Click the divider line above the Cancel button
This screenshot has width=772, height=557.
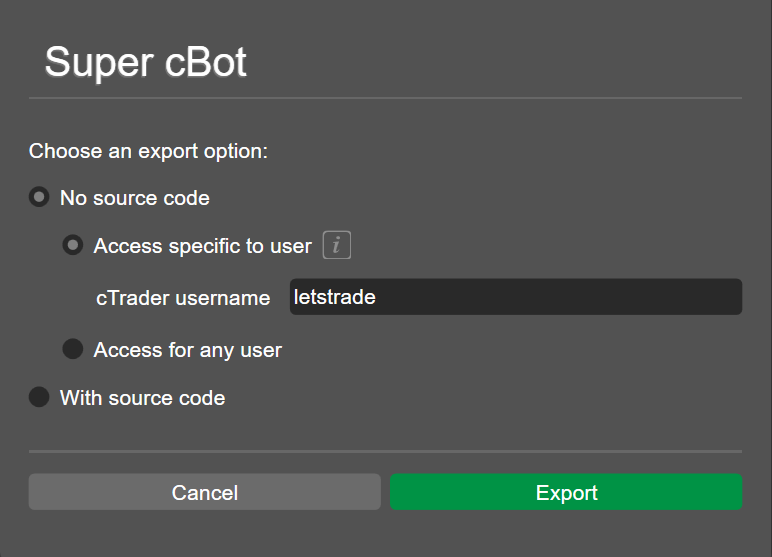coord(385,451)
